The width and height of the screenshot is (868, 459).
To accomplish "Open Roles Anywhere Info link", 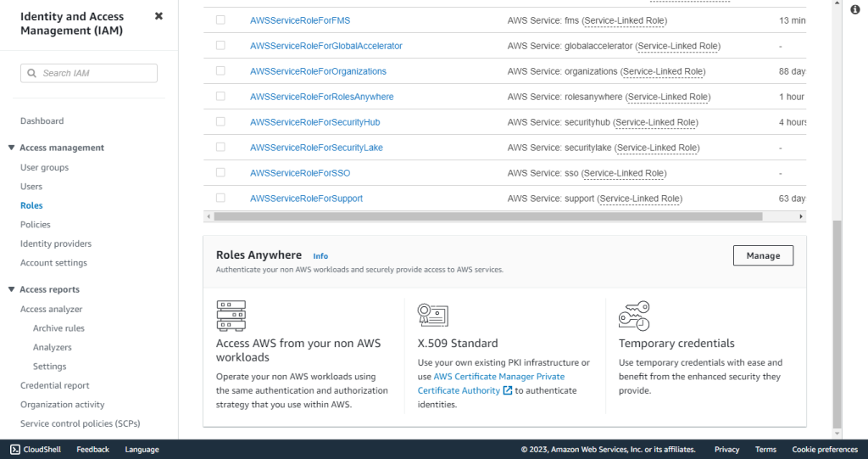I will 320,256.
